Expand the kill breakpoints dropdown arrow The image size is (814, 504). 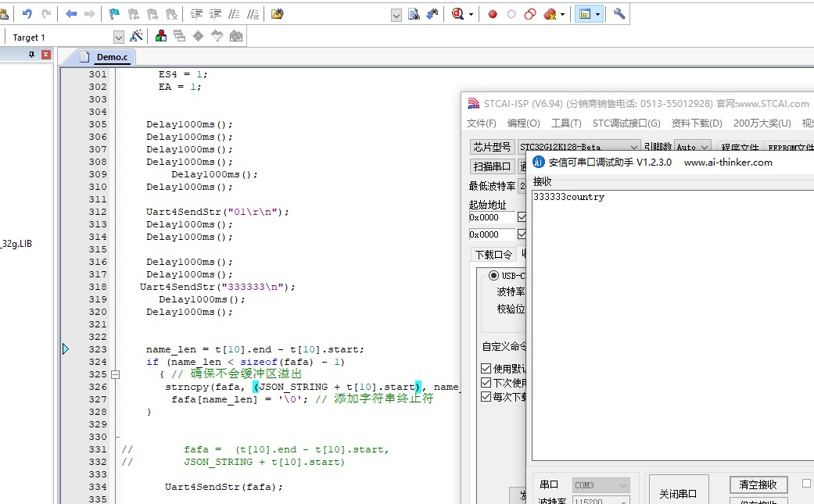562,15
